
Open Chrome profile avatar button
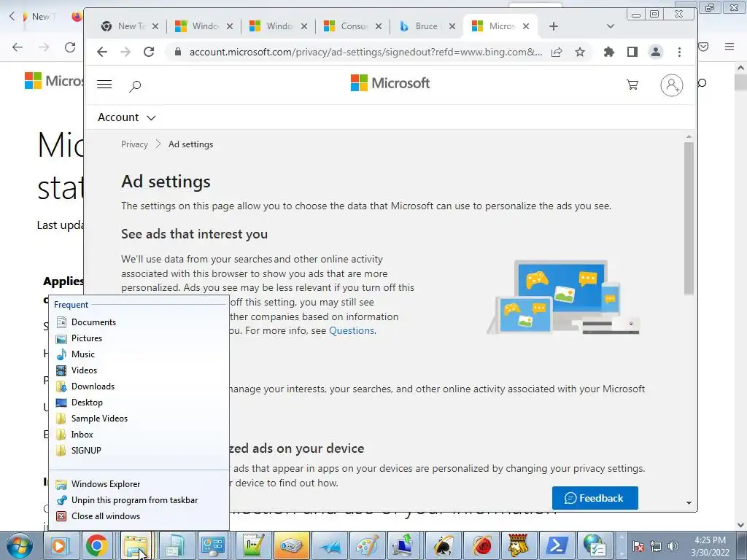[656, 52]
